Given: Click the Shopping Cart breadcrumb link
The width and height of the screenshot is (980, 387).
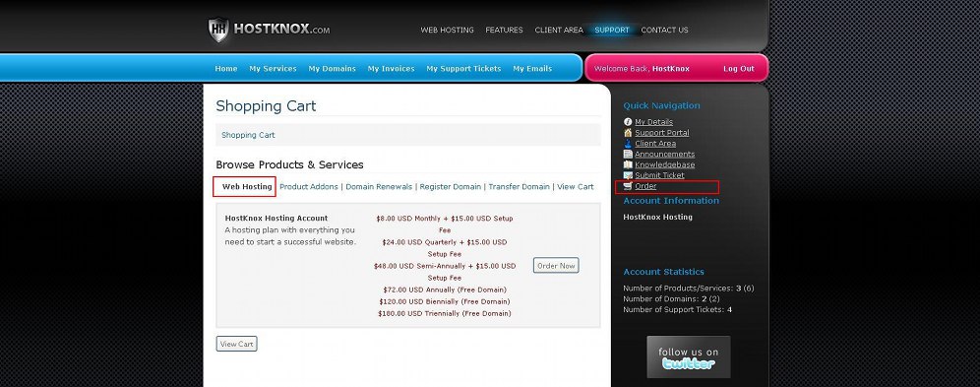Looking at the screenshot, I should [x=248, y=135].
